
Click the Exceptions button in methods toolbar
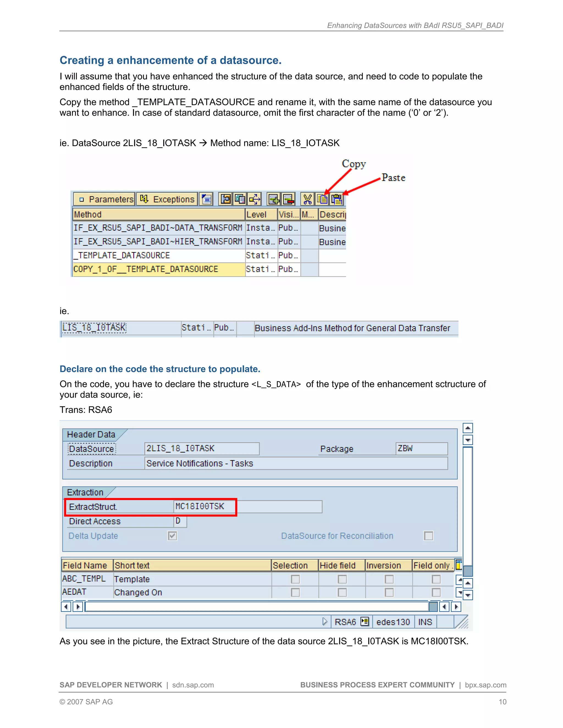(167, 199)
